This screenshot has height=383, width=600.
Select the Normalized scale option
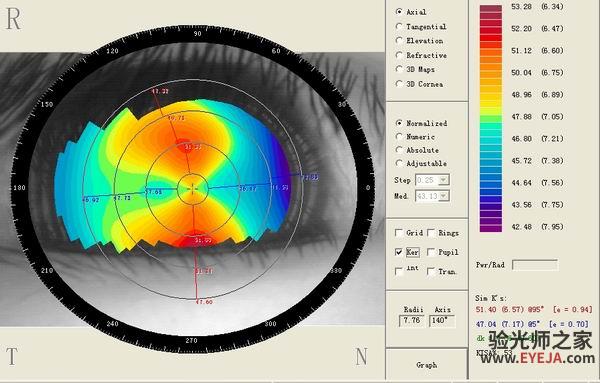(x=399, y=123)
